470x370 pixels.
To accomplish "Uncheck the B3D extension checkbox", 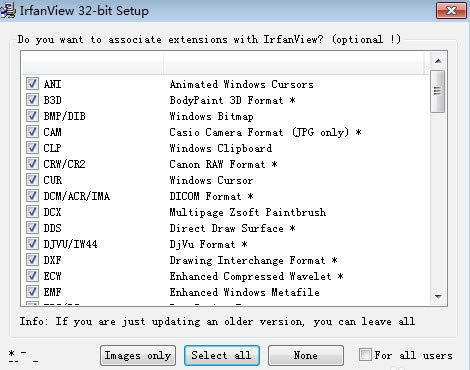I will [32, 100].
